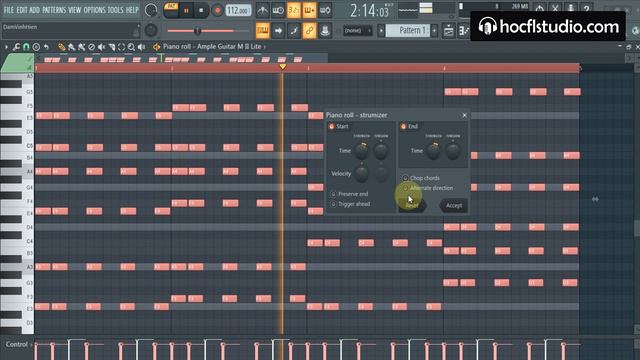640x360 pixels.
Task: Click the 112.000 tempo field
Action: point(238,11)
